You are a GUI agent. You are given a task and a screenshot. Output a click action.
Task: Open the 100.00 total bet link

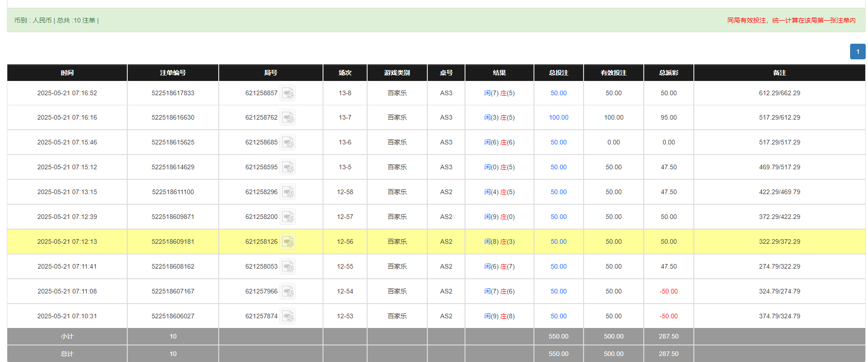click(558, 118)
